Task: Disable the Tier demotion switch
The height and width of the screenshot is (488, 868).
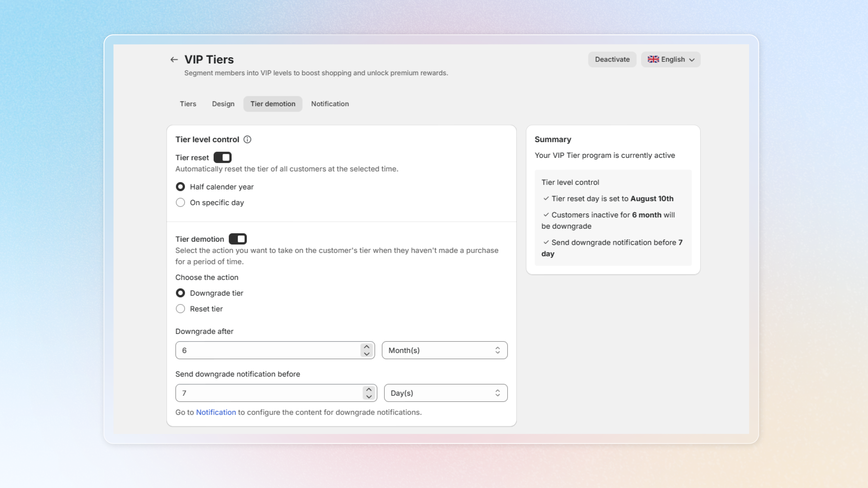Action: tap(238, 239)
